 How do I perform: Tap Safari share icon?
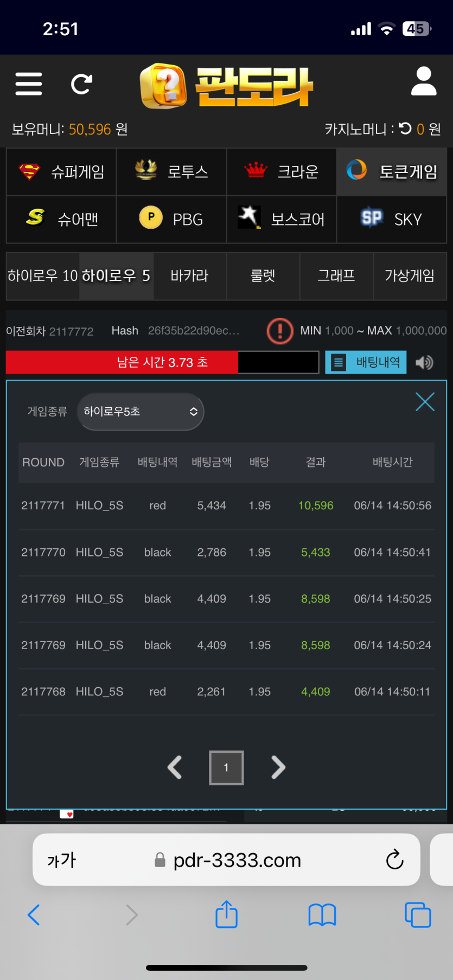(x=226, y=915)
